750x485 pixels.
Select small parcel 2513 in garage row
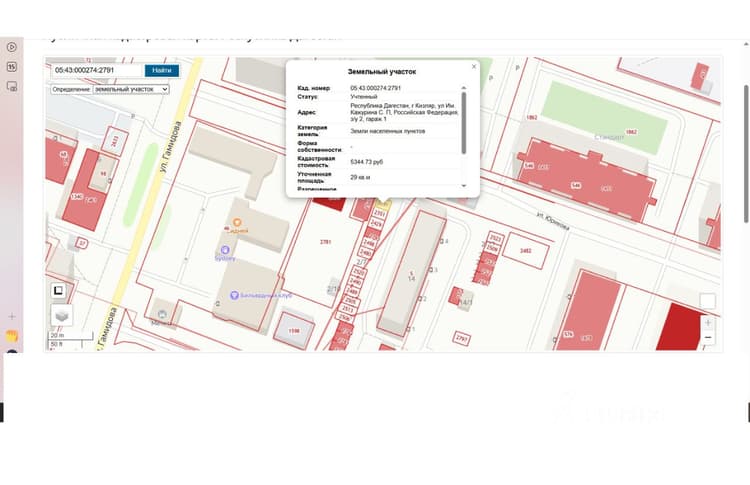[348, 309]
